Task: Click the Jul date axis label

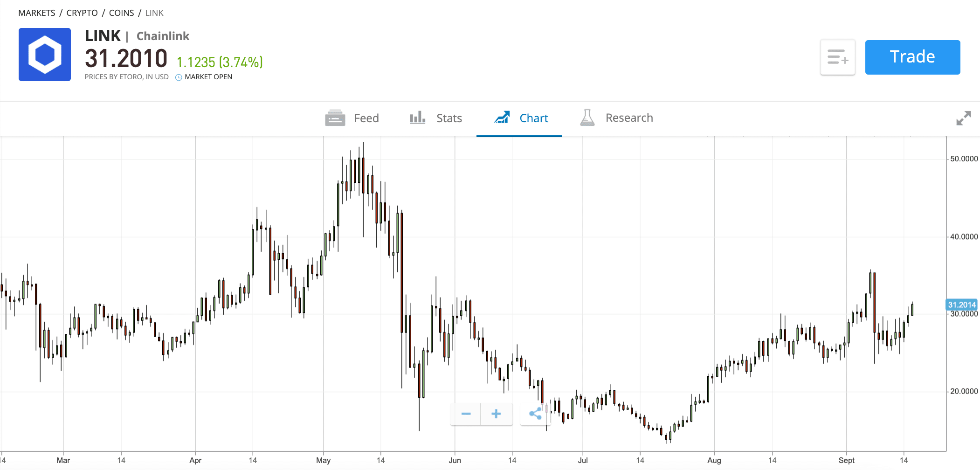Action: click(x=583, y=461)
